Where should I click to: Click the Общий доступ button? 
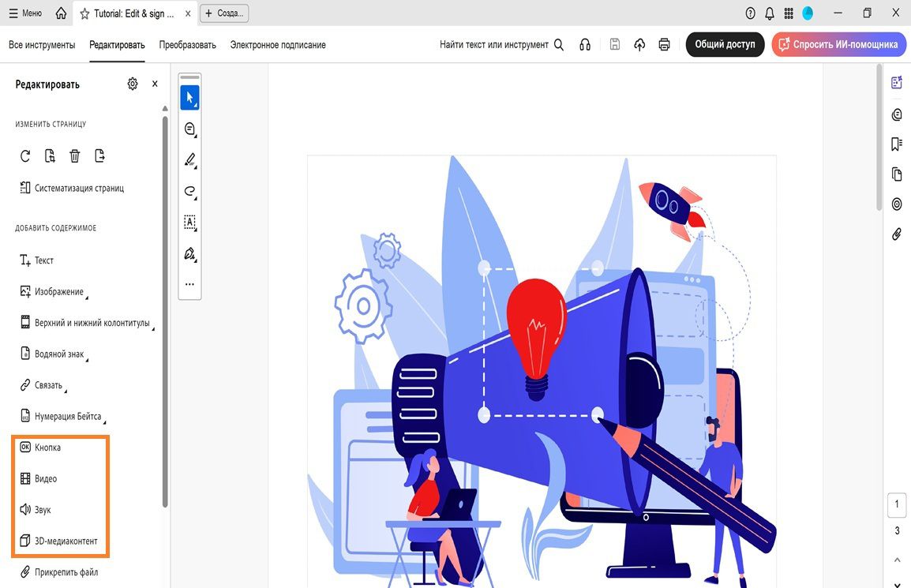(x=725, y=44)
